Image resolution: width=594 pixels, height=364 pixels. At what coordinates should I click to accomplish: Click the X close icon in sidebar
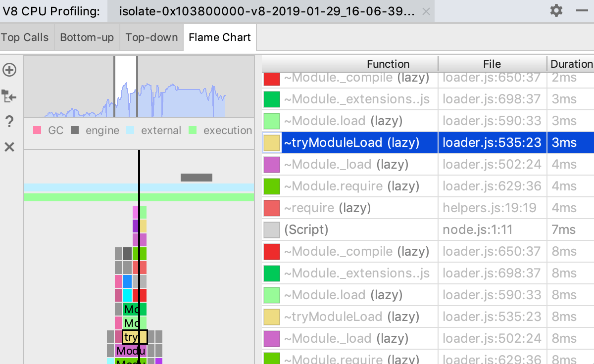click(x=9, y=147)
